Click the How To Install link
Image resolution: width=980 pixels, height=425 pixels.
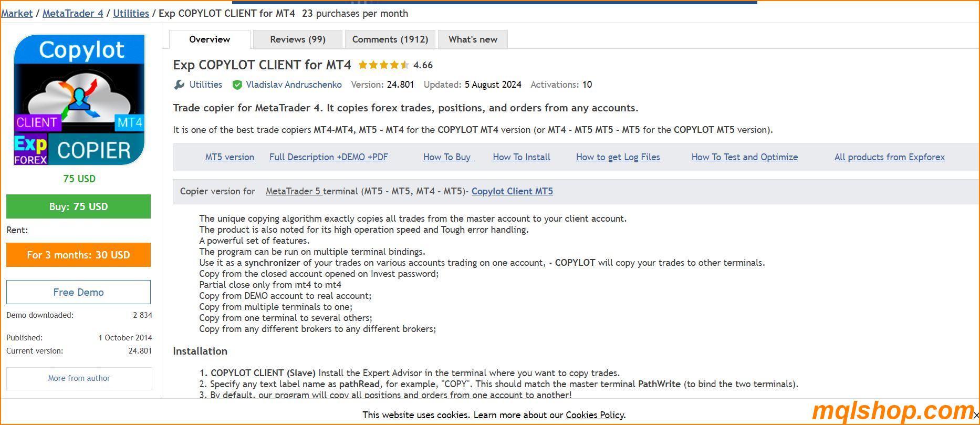coord(521,157)
